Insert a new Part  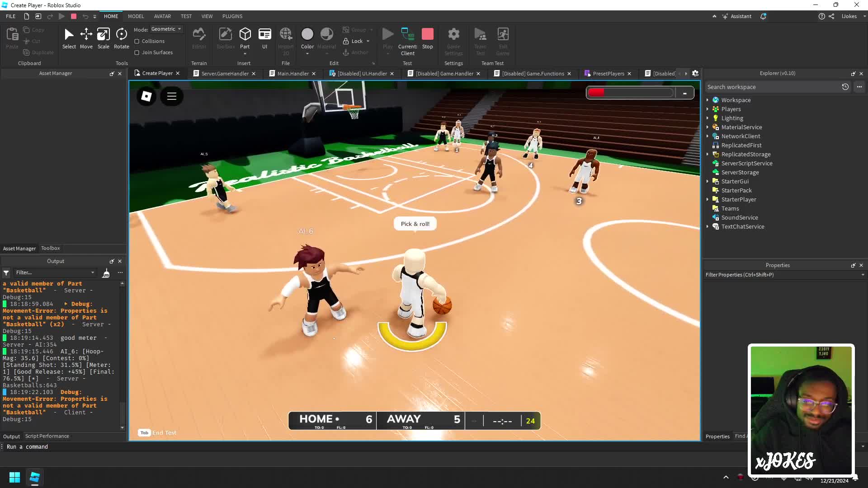click(x=245, y=38)
